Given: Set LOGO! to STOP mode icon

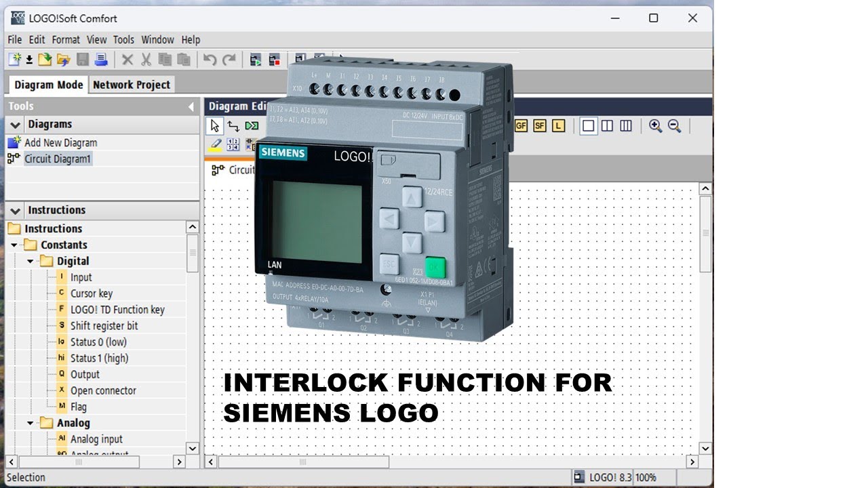Looking at the screenshot, I should (x=275, y=60).
